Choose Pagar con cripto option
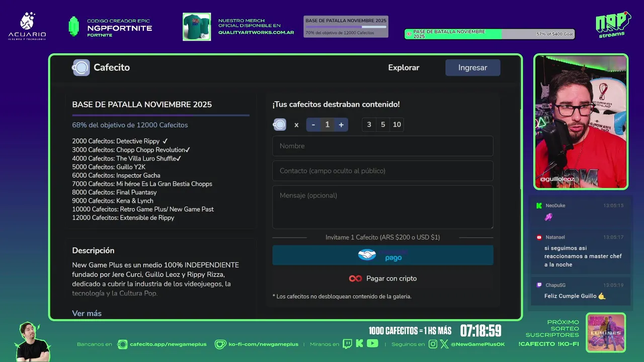 (x=383, y=279)
